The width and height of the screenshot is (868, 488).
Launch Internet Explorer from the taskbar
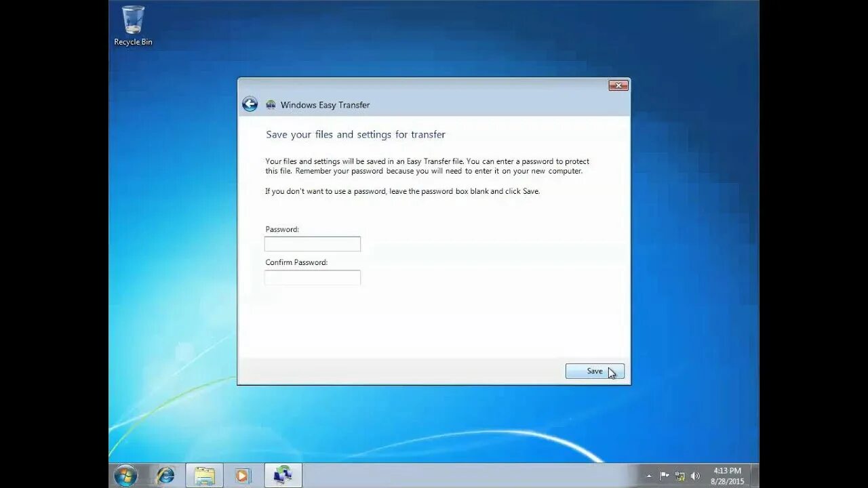165,476
